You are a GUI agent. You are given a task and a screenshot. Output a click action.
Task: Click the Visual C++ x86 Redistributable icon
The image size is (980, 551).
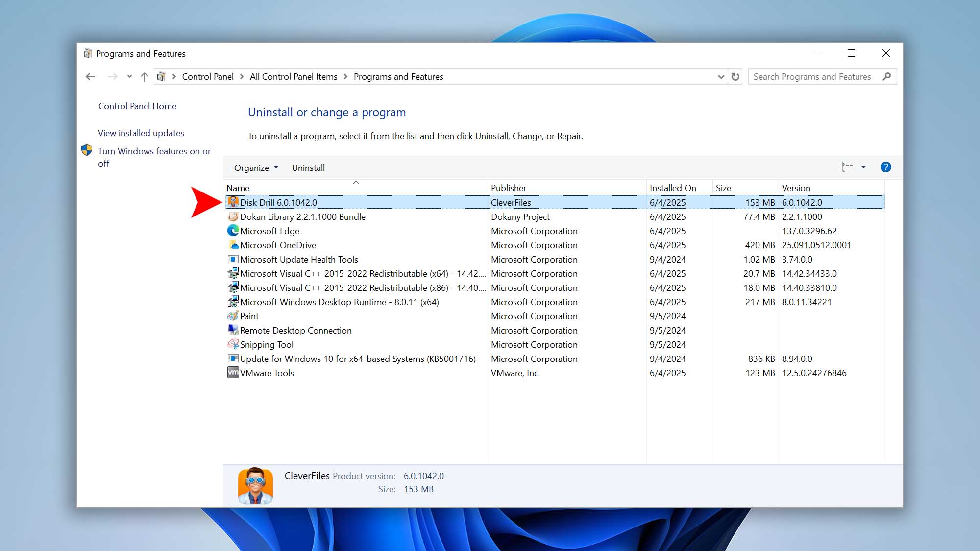[233, 287]
